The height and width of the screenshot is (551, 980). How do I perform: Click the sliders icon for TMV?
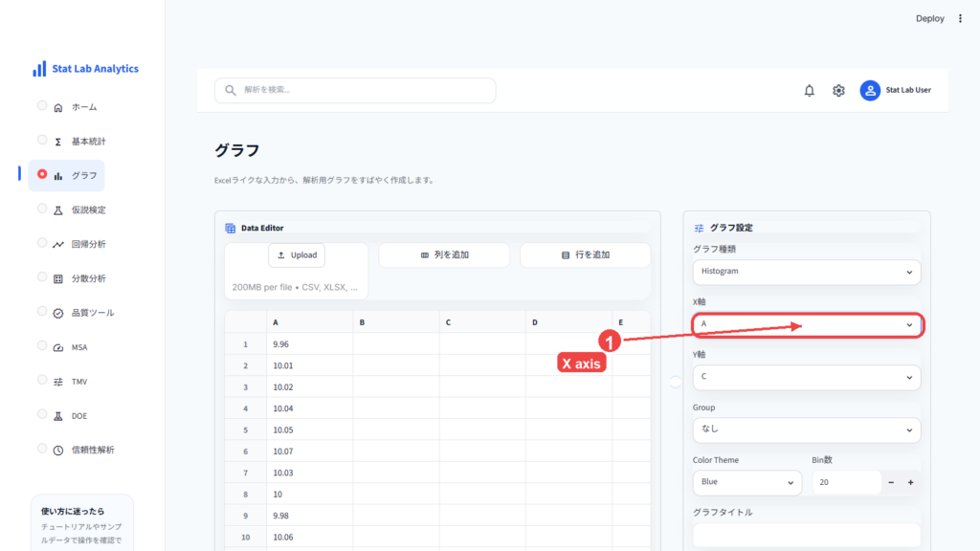(58, 382)
